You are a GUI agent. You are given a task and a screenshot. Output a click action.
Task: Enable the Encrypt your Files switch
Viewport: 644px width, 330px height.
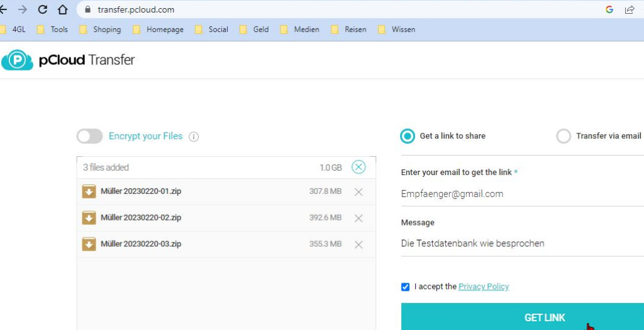pyautogui.click(x=89, y=136)
